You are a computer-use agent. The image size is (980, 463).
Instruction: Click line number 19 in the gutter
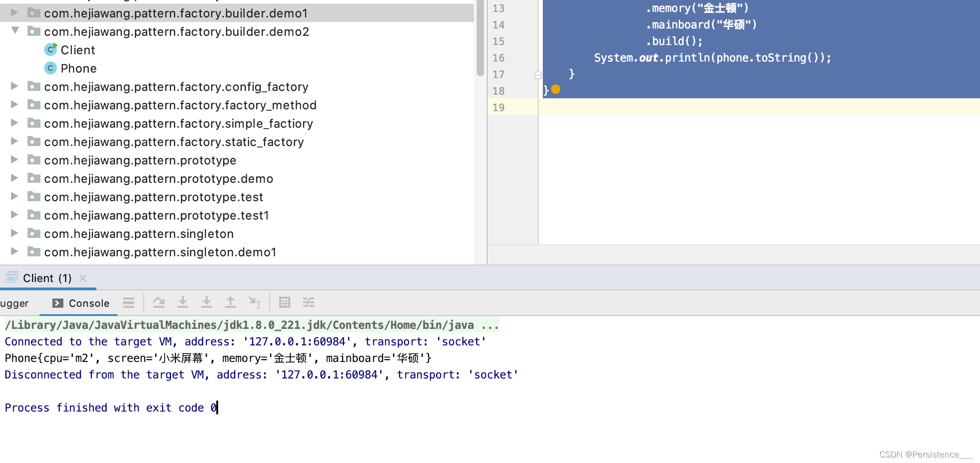click(x=498, y=107)
